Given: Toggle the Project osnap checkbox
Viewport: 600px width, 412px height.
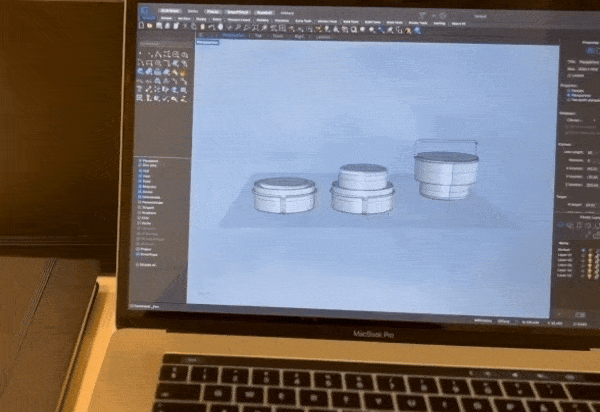Looking at the screenshot, I should pos(139,249).
